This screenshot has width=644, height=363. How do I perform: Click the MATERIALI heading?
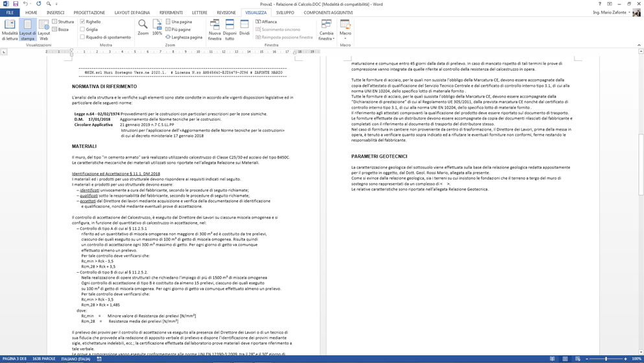[x=84, y=146]
